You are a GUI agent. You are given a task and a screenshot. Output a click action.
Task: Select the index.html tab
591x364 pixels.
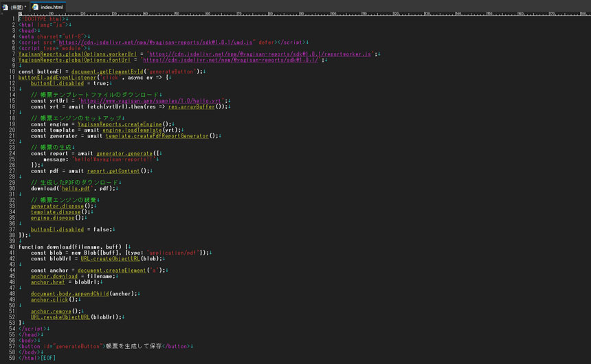[x=52, y=7]
